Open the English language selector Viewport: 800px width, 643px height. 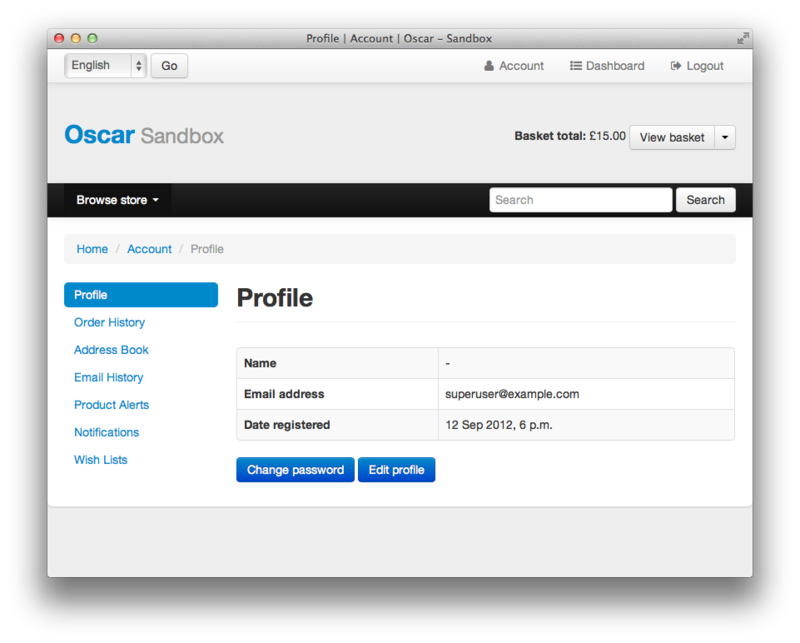106,66
